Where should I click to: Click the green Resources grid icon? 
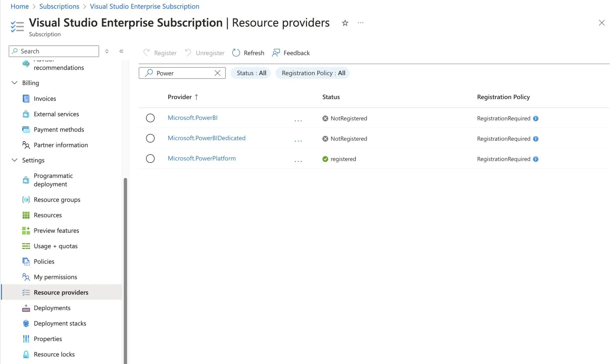point(26,215)
